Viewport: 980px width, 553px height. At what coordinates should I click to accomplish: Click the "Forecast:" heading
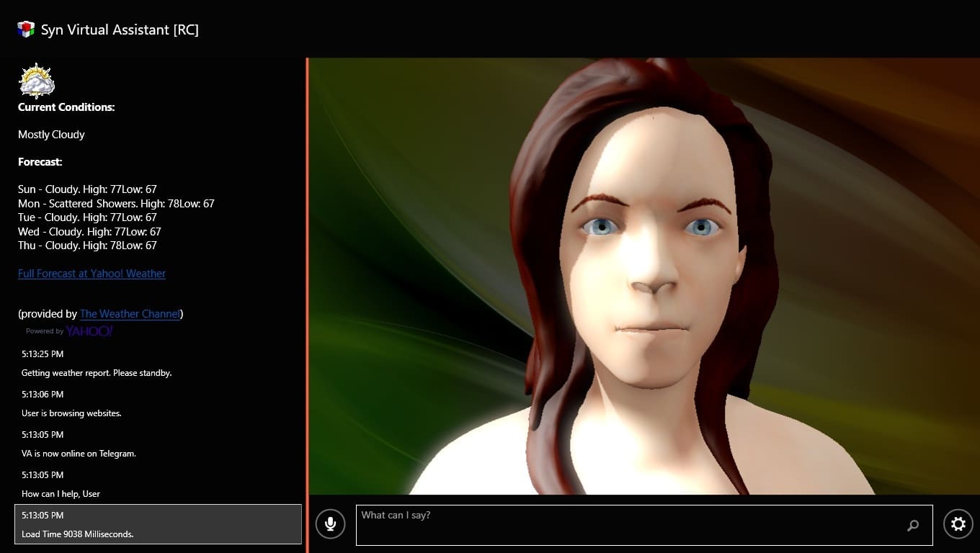[x=40, y=162]
